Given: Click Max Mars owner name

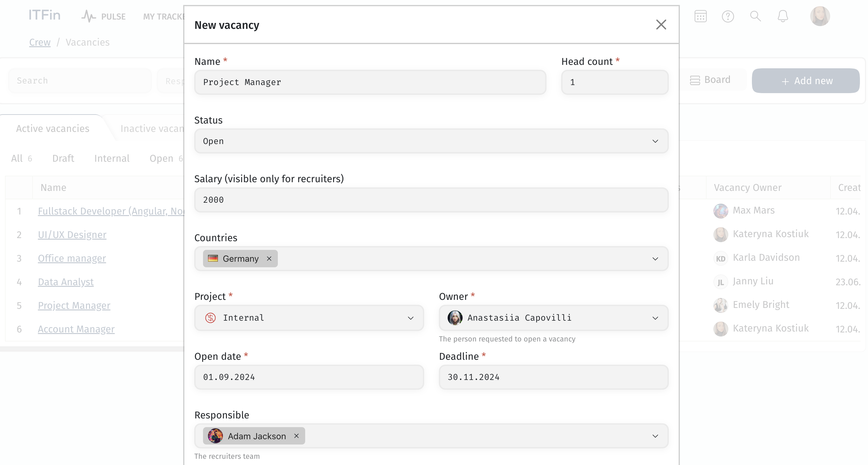Looking at the screenshot, I should click(754, 210).
